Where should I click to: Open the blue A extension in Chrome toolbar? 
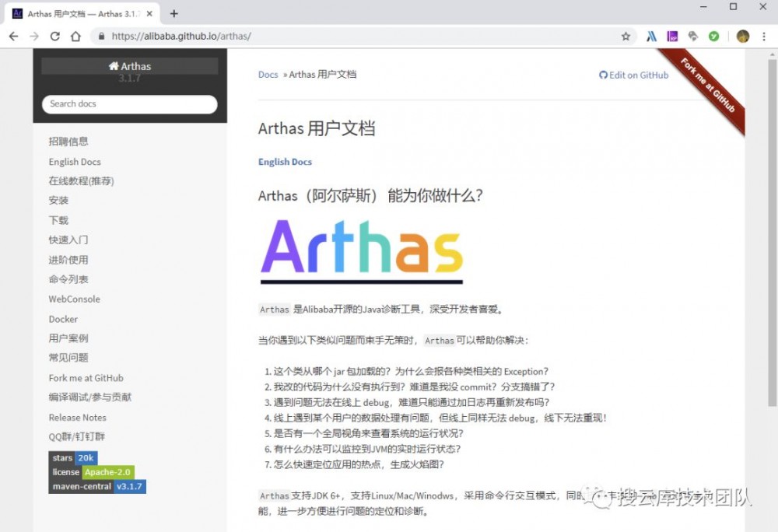point(652,36)
